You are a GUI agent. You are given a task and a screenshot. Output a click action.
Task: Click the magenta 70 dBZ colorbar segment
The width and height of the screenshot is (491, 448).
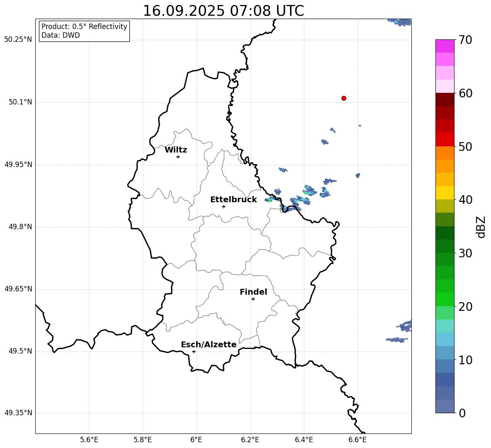tap(445, 46)
